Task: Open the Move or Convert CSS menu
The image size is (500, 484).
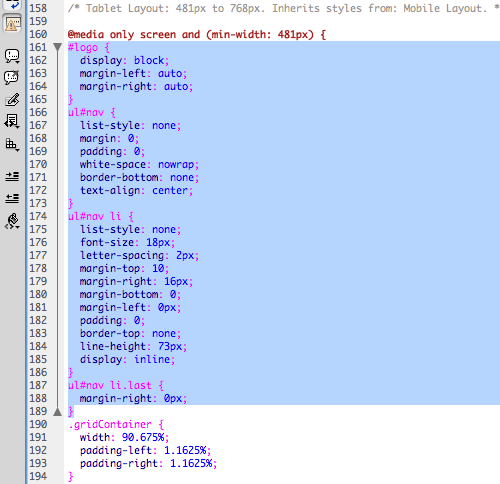Action: point(12,145)
